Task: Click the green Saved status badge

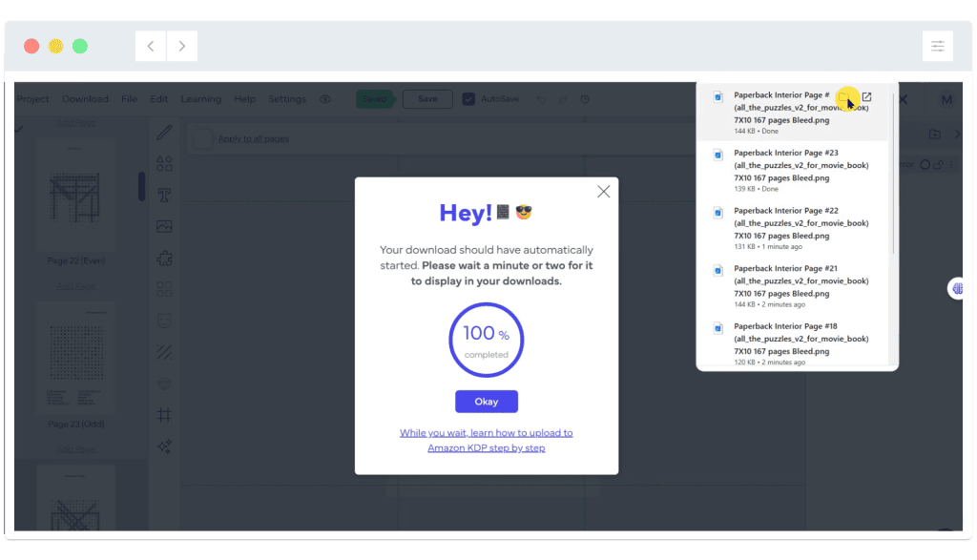Action: pos(374,99)
